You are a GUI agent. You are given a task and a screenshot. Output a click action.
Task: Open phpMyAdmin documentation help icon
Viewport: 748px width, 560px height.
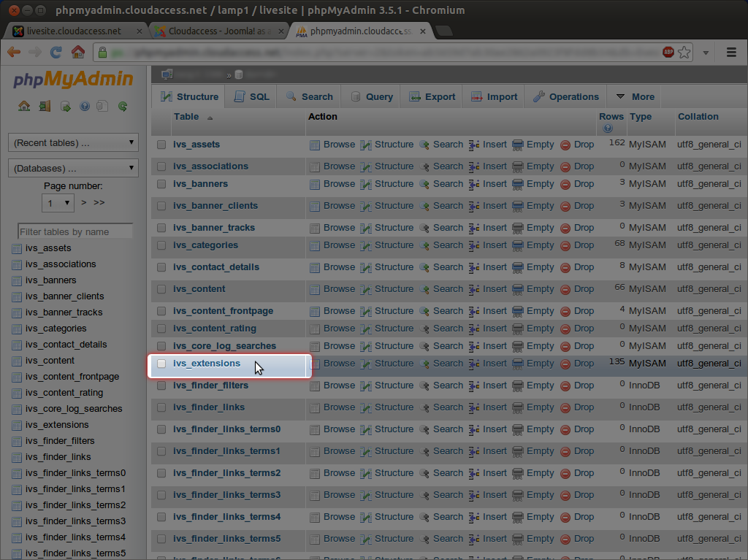(x=85, y=107)
